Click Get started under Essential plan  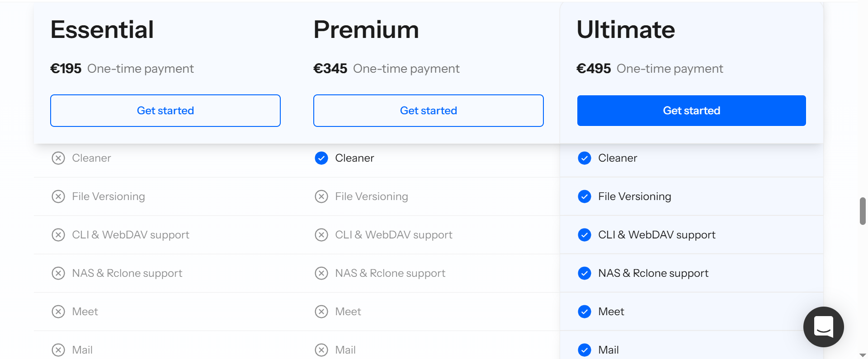165,111
